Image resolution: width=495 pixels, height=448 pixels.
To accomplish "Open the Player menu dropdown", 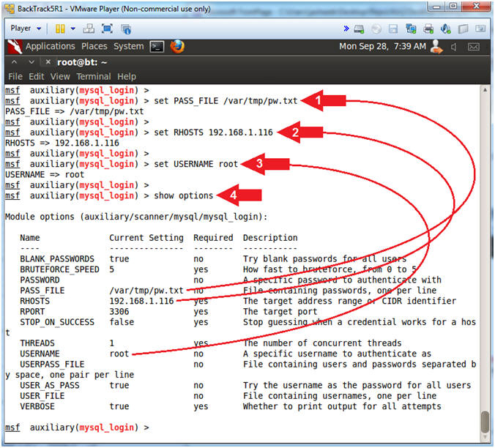I will pyautogui.click(x=25, y=29).
